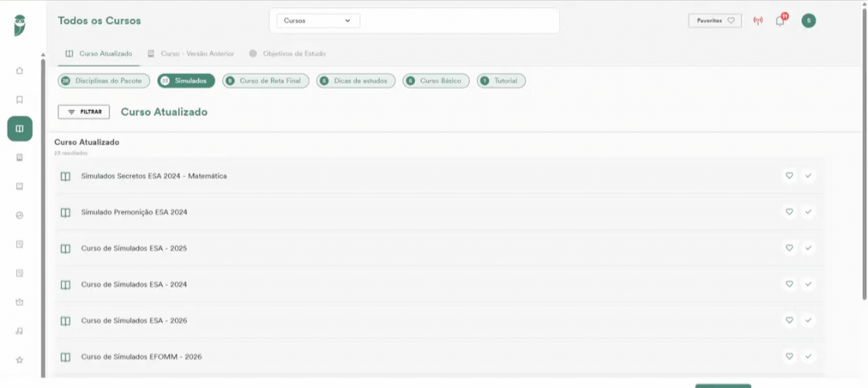Select the highlighted open-book sidebar icon
The image size is (868, 388).
point(20,129)
